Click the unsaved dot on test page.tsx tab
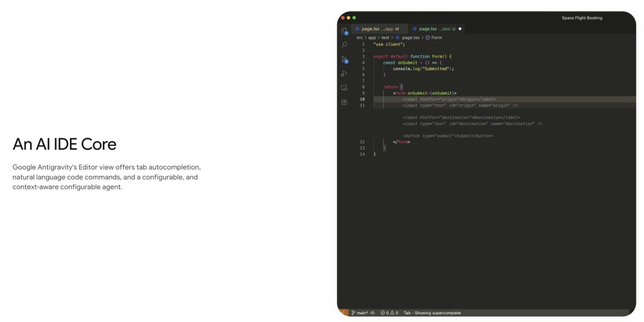 [x=460, y=29]
